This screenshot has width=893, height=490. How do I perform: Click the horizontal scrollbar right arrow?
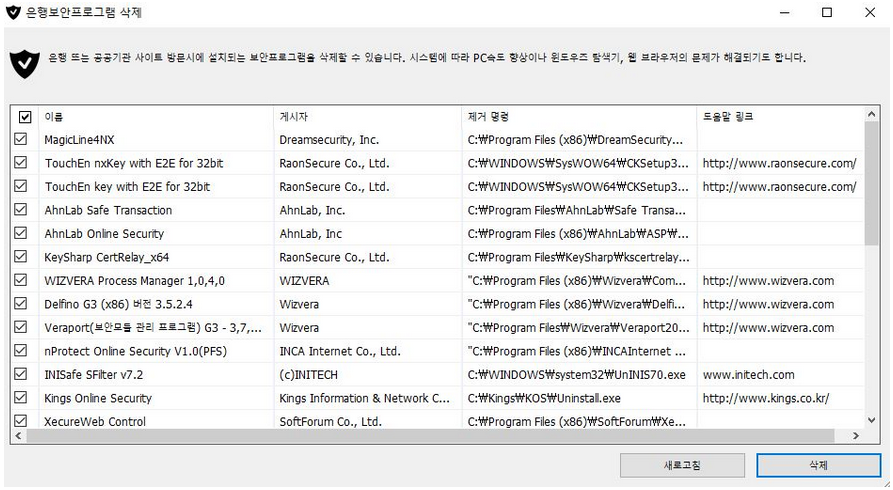[855, 436]
